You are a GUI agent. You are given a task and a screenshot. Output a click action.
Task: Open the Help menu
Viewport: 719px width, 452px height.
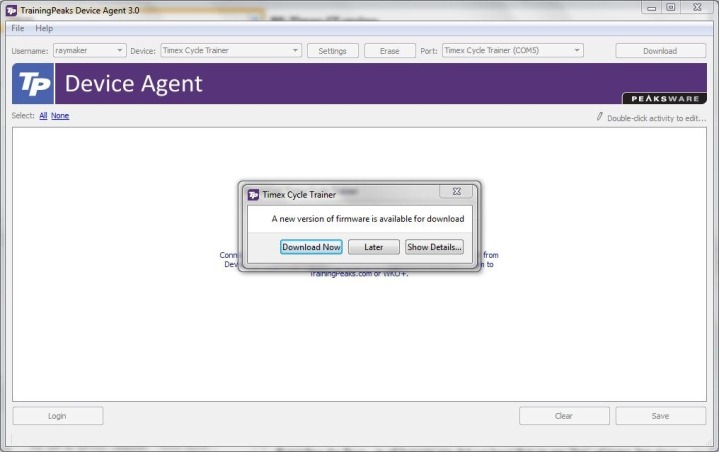44,28
